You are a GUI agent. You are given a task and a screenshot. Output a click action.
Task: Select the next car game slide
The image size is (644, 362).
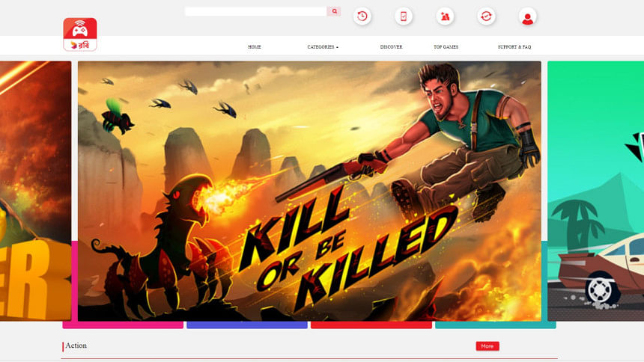(595, 191)
